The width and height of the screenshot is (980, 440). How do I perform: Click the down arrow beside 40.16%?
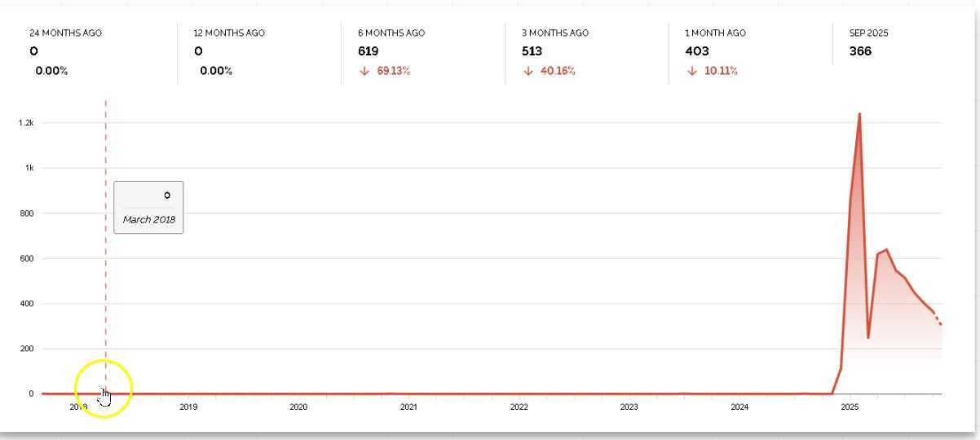[x=528, y=71]
